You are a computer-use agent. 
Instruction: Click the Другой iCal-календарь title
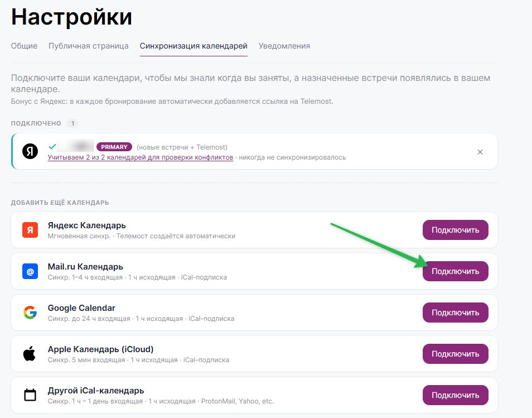(x=96, y=391)
